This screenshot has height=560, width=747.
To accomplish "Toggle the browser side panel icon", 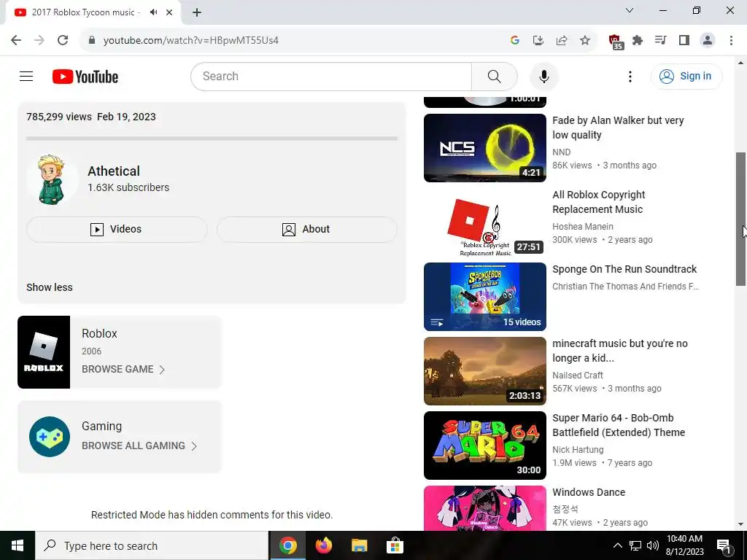I will click(x=684, y=40).
